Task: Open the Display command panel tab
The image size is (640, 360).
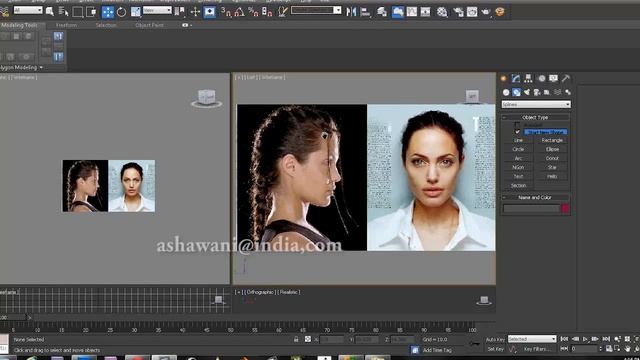Action: point(553,78)
